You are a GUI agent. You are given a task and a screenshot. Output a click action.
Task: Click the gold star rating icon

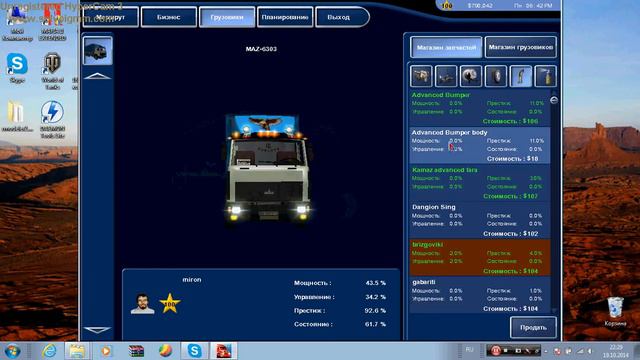(170, 303)
